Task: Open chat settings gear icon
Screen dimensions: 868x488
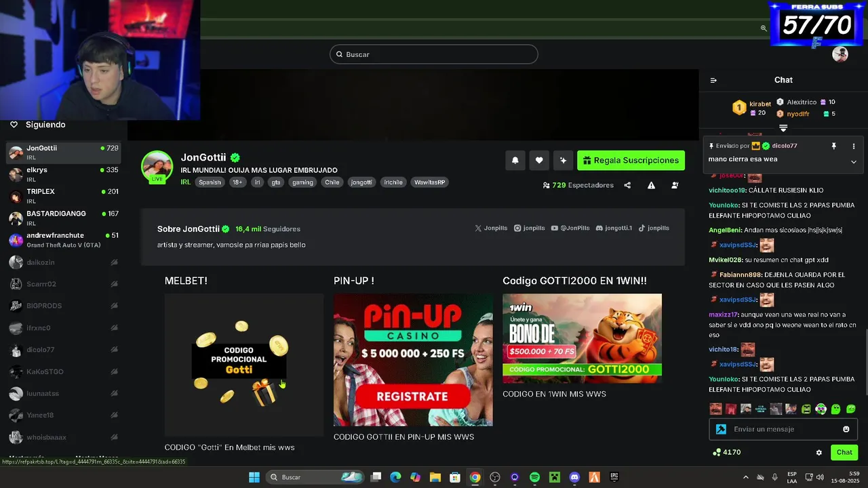Action: [x=818, y=453]
